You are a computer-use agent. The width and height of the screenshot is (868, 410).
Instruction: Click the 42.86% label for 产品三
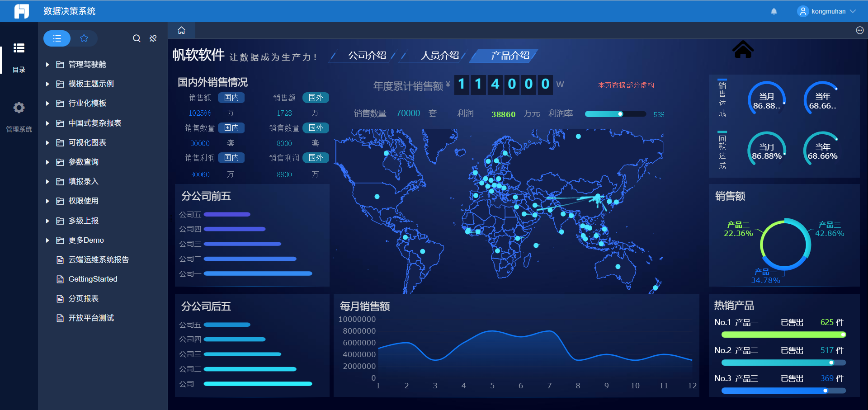[830, 233]
